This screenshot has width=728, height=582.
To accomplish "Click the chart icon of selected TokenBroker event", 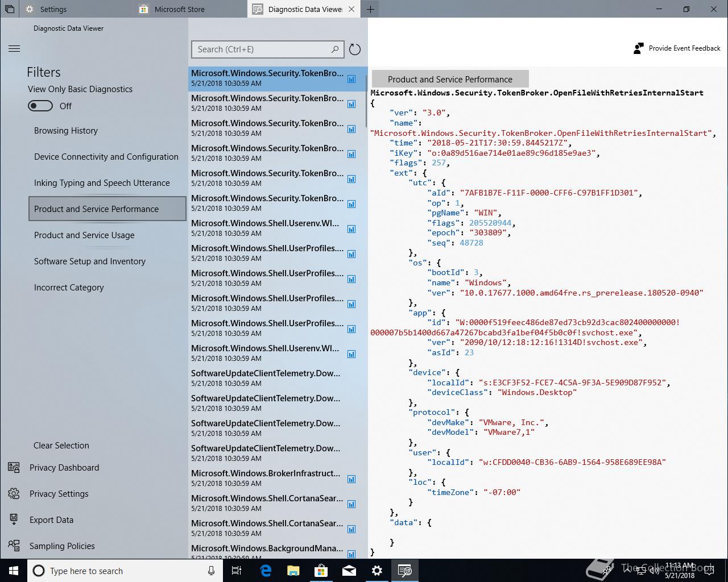I will tap(351, 79).
